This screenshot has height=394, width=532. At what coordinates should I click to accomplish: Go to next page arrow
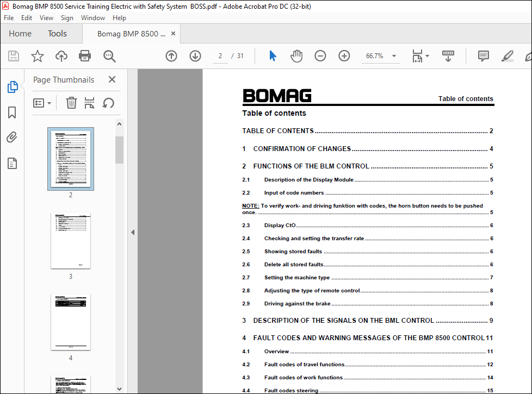coord(195,56)
